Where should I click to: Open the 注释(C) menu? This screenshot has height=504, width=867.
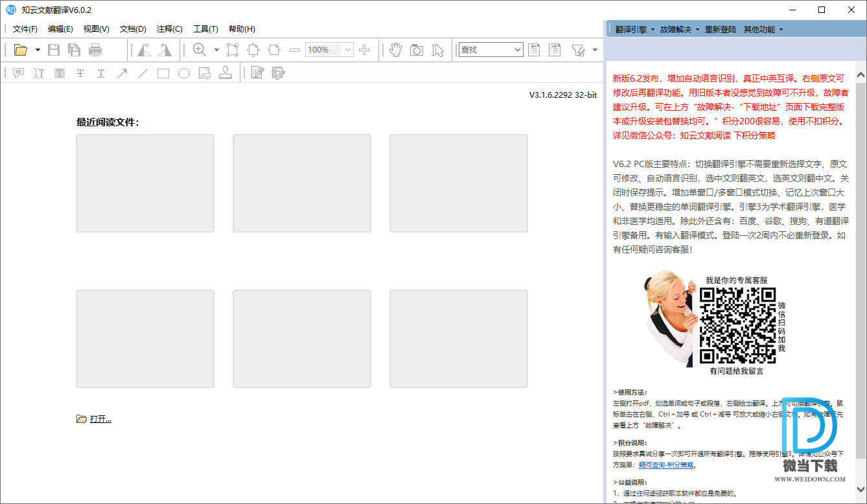click(x=169, y=29)
